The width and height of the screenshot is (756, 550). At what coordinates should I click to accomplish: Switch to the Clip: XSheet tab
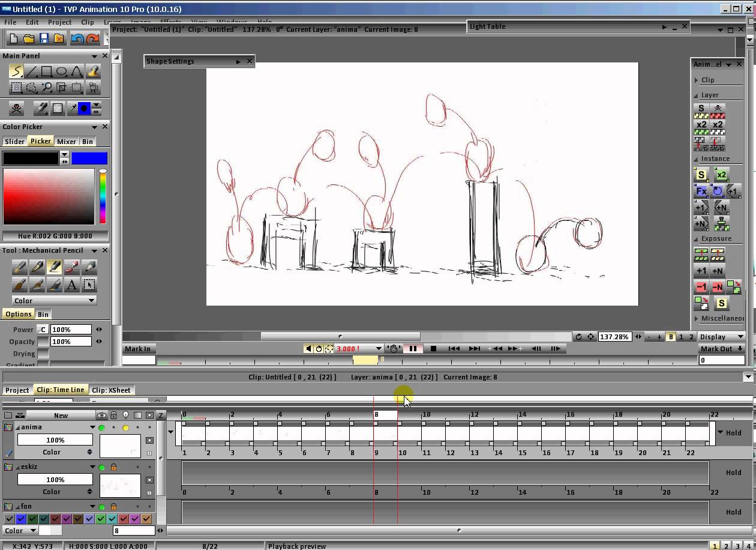click(x=111, y=390)
